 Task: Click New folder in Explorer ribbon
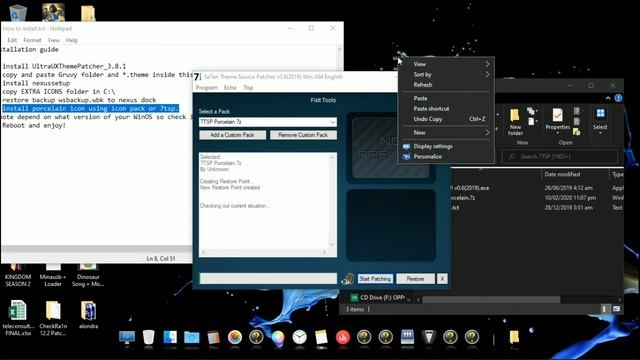click(x=515, y=122)
